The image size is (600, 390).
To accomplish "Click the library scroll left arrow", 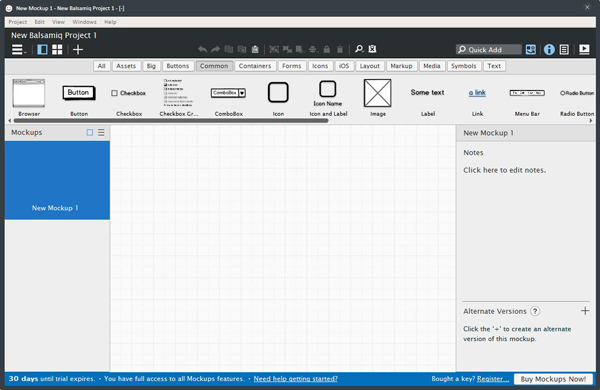I will tap(10, 121).
